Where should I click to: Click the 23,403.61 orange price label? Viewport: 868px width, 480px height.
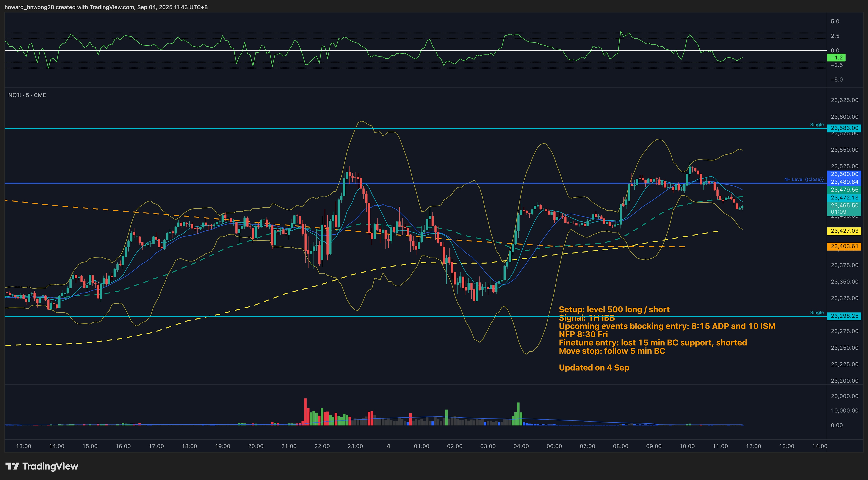coord(844,246)
